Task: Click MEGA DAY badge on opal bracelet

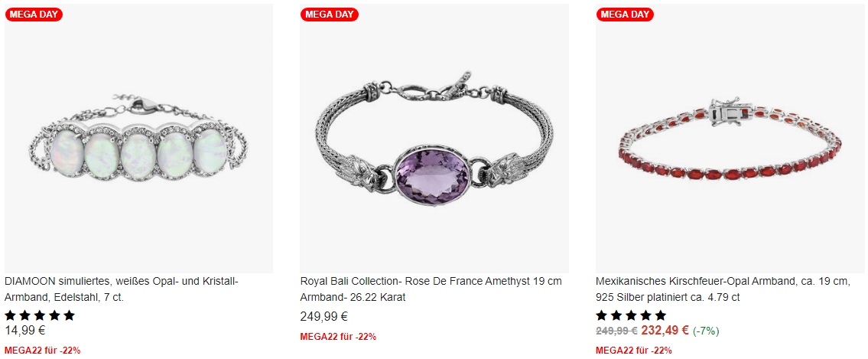Action: coord(34,15)
